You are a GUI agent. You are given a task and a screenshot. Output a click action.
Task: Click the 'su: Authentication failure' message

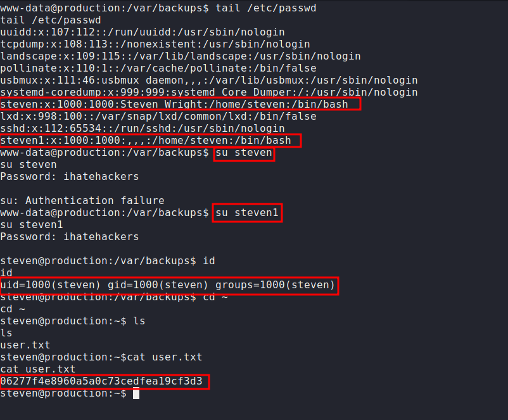pos(82,200)
